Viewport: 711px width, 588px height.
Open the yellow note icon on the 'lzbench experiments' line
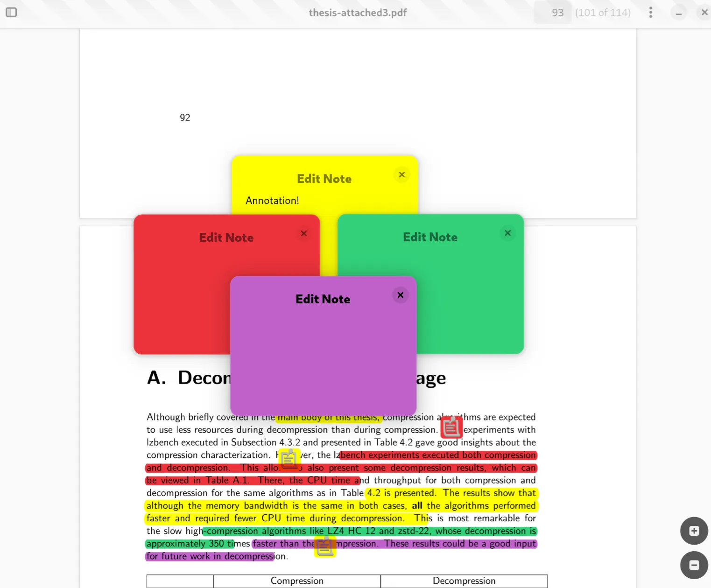[x=289, y=459]
